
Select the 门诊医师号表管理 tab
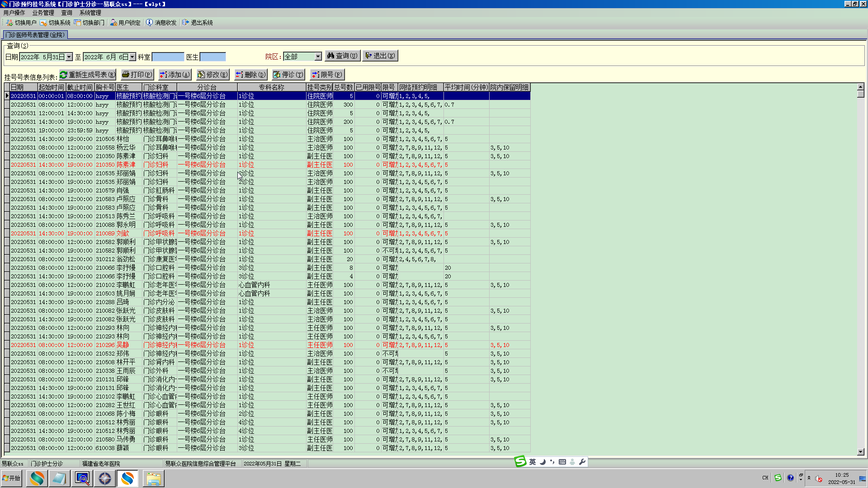pos(35,35)
